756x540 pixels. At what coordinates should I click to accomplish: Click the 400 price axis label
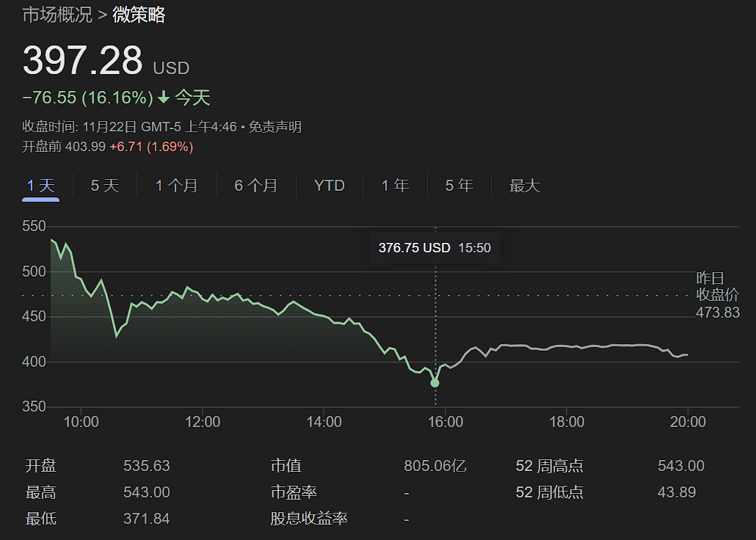click(34, 362)
